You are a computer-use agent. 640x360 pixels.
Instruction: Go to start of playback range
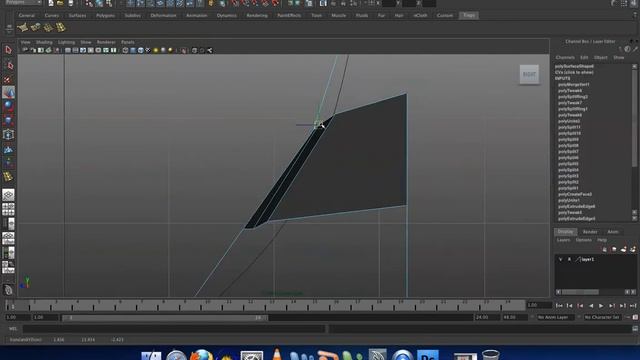pos(559,306)
